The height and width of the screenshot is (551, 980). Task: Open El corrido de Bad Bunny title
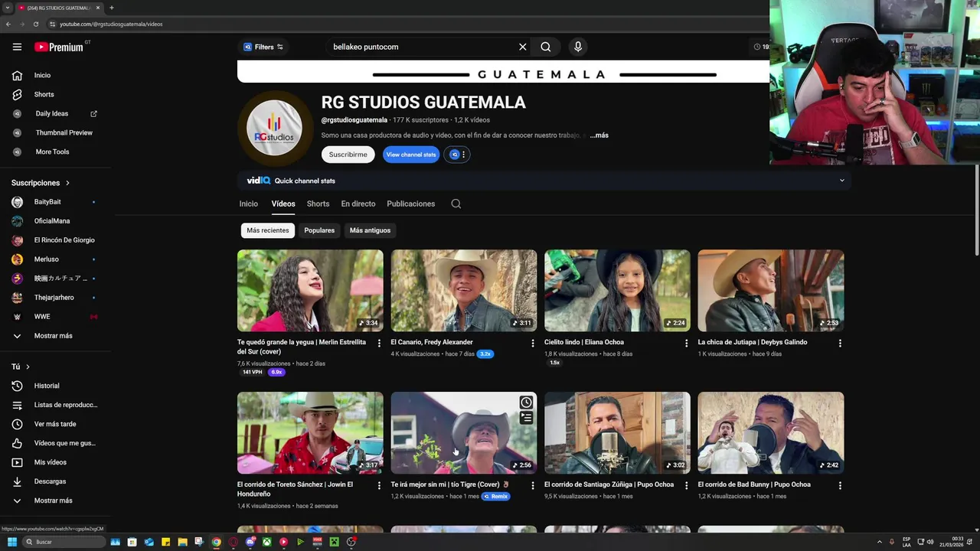pos(754,484)
